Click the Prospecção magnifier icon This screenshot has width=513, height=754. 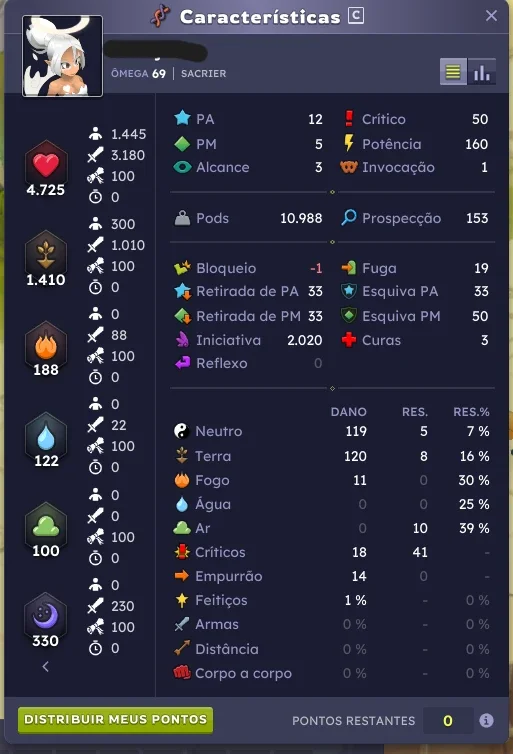click(349, 218)
